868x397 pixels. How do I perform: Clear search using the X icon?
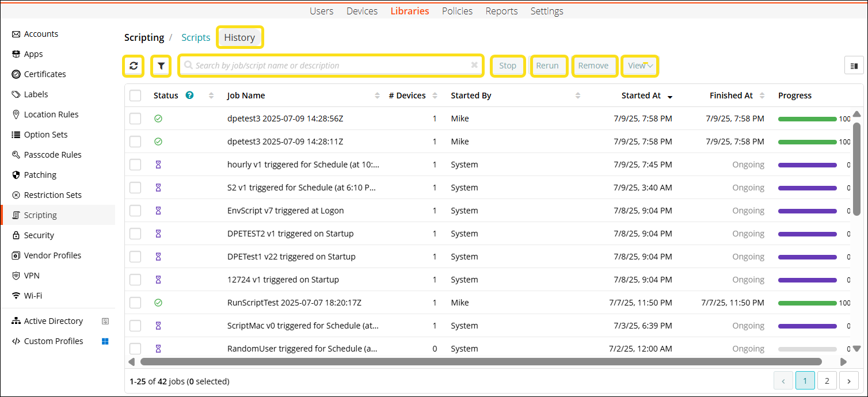[x=474, y=66]
